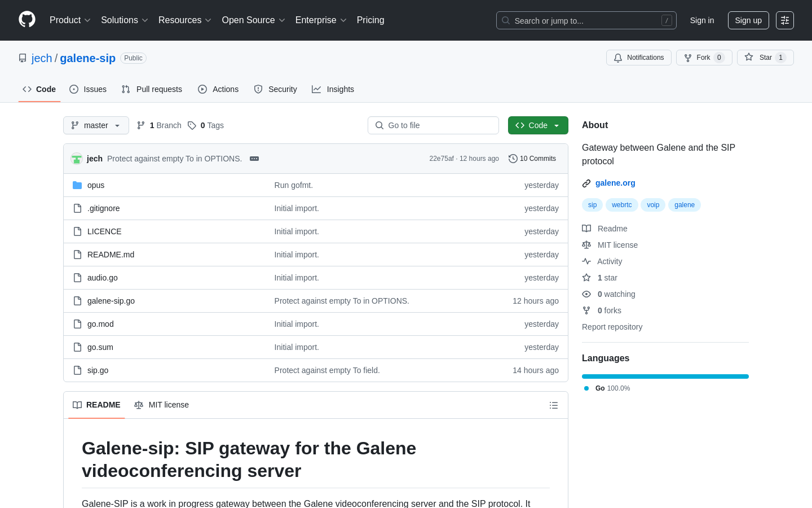Click the jech avatar in commit row
Screen dimensions: 812x508
click(77, 159)
